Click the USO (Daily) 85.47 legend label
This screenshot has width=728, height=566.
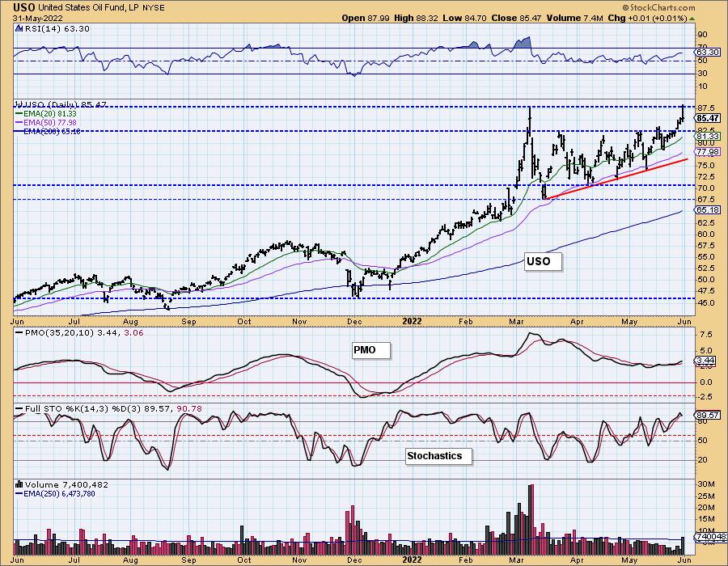pos(61,105)
